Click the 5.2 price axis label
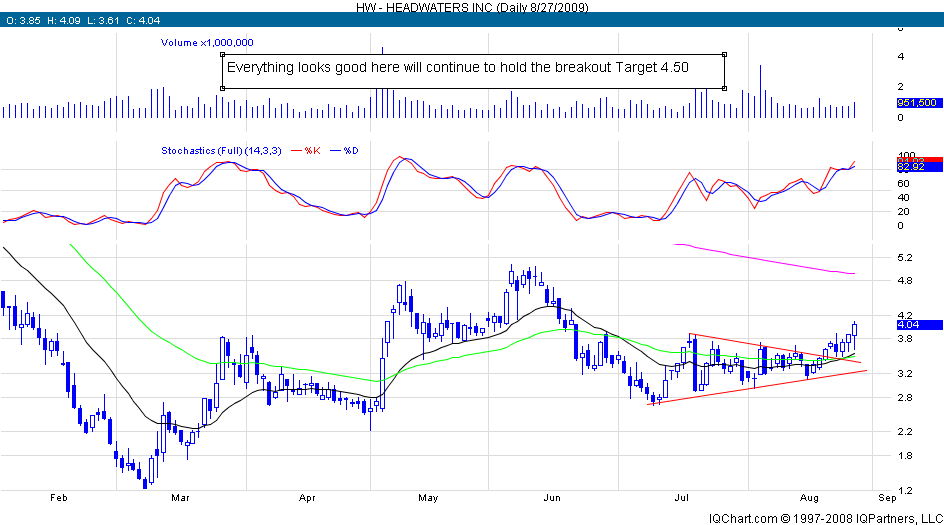944x525 pixels. tap(905, 258)
